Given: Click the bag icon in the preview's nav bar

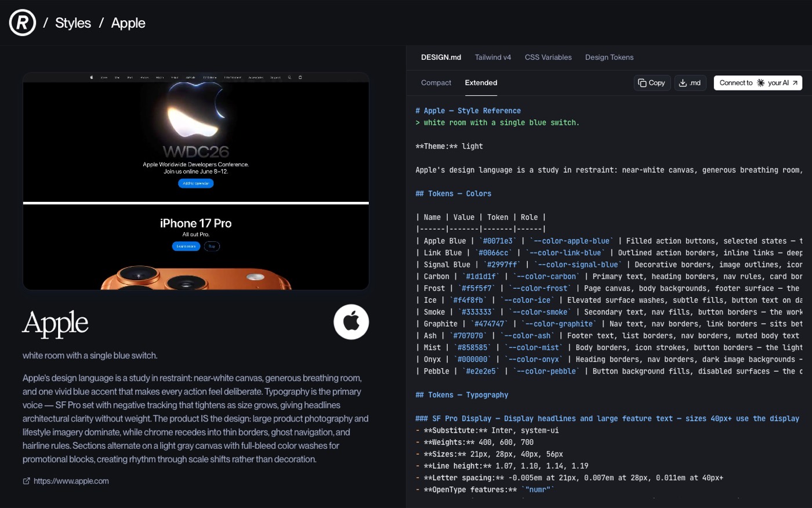Looking at the screenshot, I should click(300, 77).
